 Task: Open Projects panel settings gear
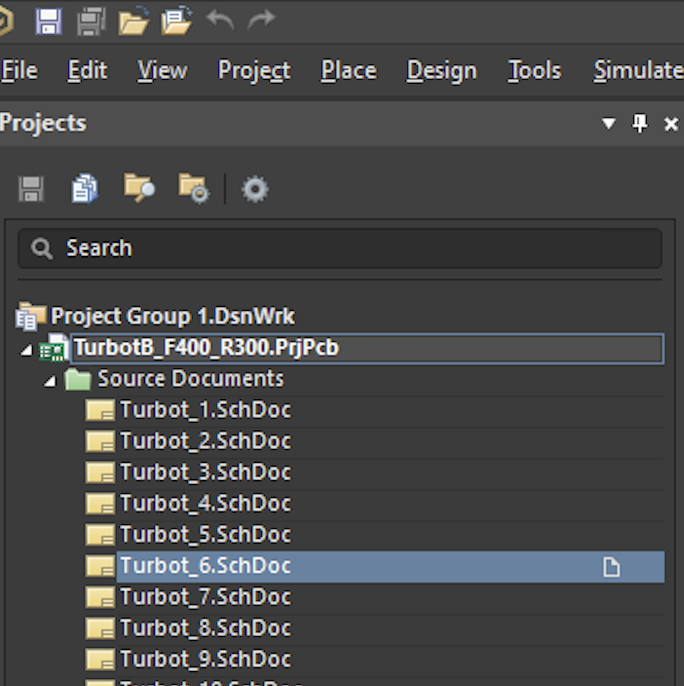click(255, 189)
